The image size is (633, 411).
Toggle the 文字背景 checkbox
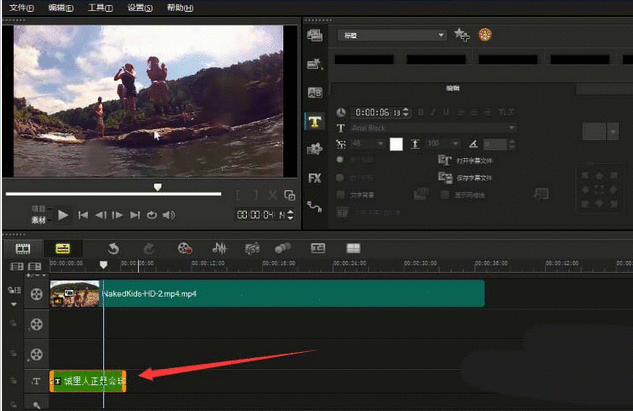coord(341,195)
